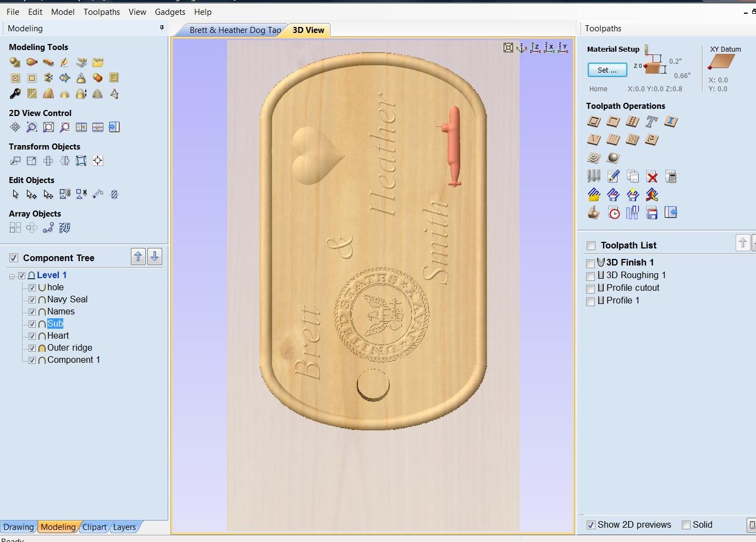The width and height of the screenshot is (756, 542).
Task: Click the Zoom Selected icon
Action: pos(65,127)
